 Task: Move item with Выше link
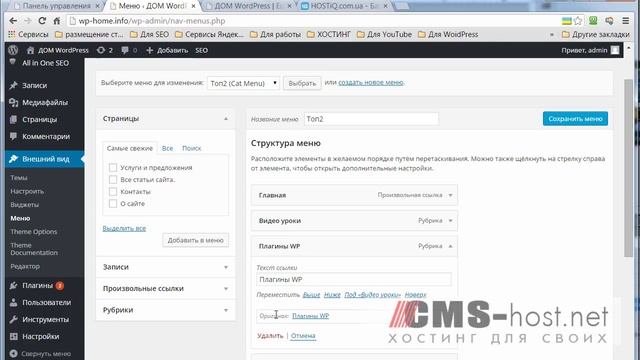tap(311, 294)
